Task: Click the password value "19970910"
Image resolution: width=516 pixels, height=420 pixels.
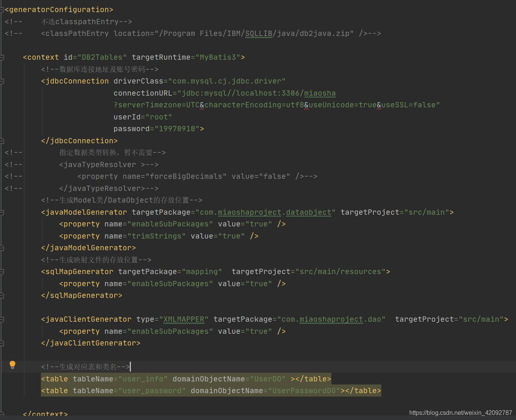Action: point(177,129)
